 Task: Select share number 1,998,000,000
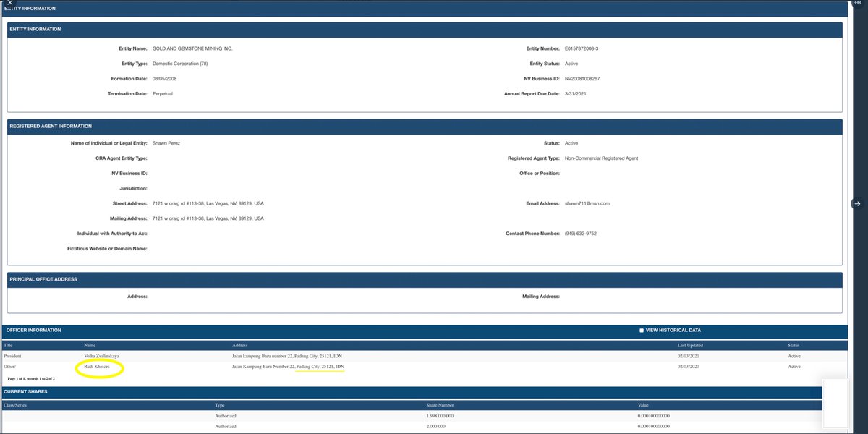point(440,416)
